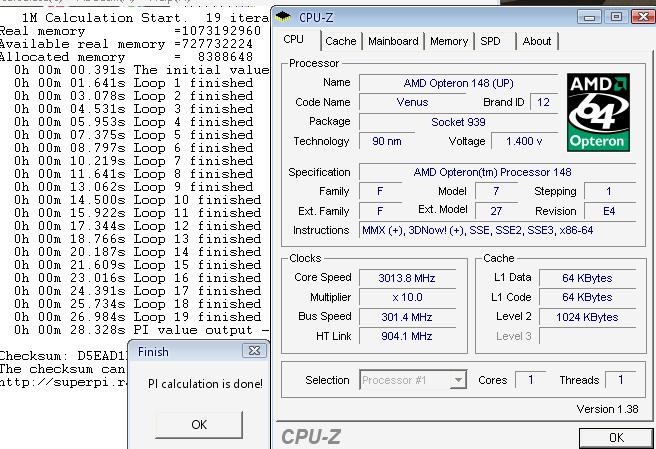The width and height of the screenshot is (656, 449).
Task: Click the Revision value E4
Action: coord(610,211)
